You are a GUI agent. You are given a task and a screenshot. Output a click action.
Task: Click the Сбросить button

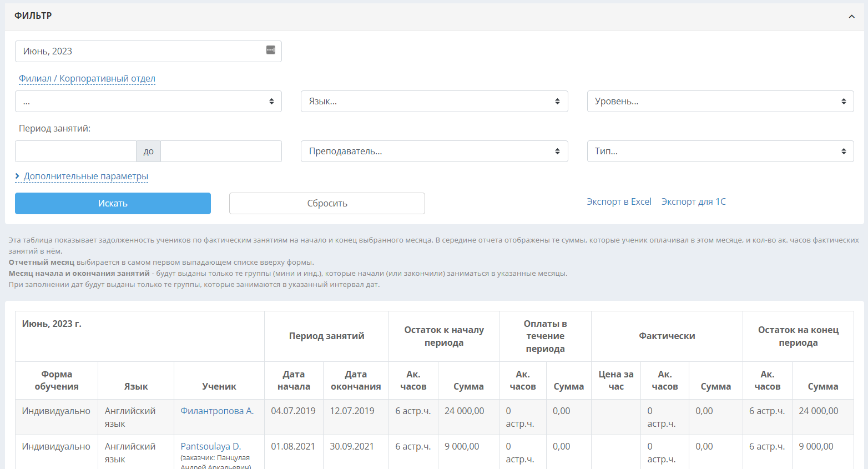click(x=327, y=203)
